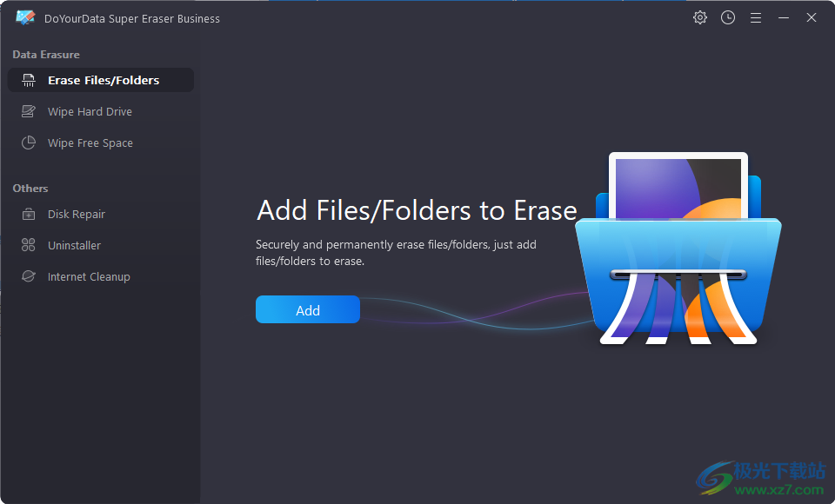Screen dimensions: 835x504
Task: Open the Uninstaller tool
Action: point(101,245)
